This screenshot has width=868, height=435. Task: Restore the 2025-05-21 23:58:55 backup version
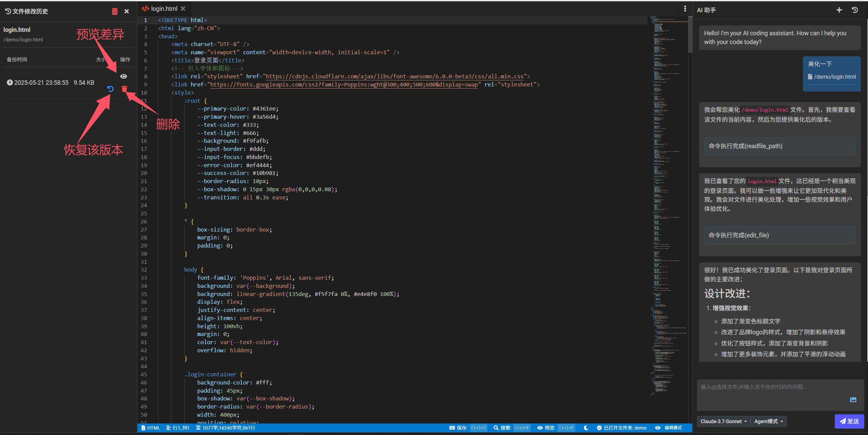point(110,89)
